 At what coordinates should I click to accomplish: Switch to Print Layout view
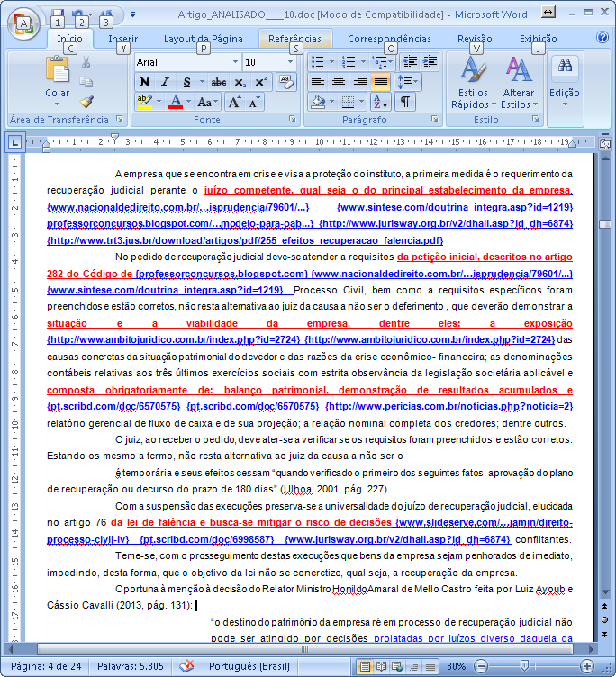365,666
